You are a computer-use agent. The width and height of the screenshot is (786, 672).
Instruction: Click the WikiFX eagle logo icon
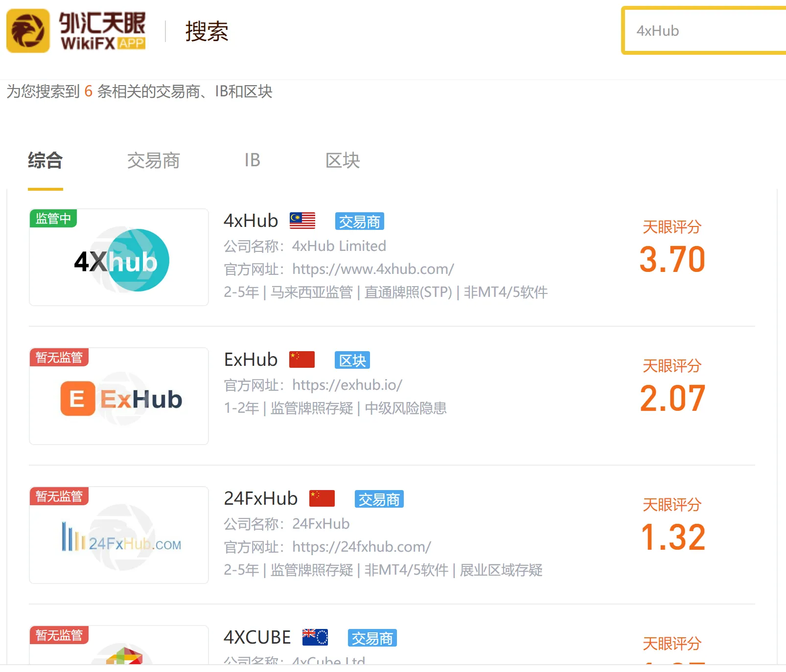click(28, 31)
